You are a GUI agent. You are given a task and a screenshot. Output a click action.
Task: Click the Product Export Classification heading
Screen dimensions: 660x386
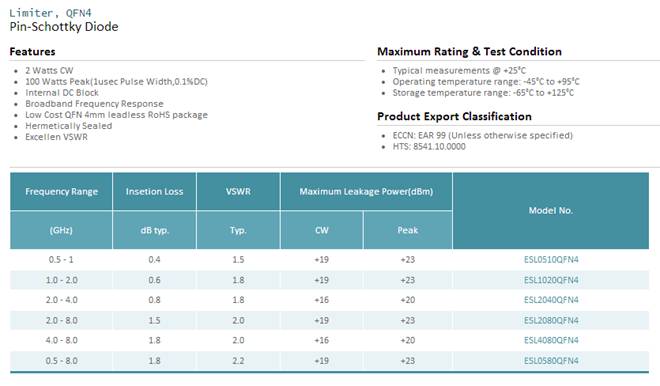[454, 116]
